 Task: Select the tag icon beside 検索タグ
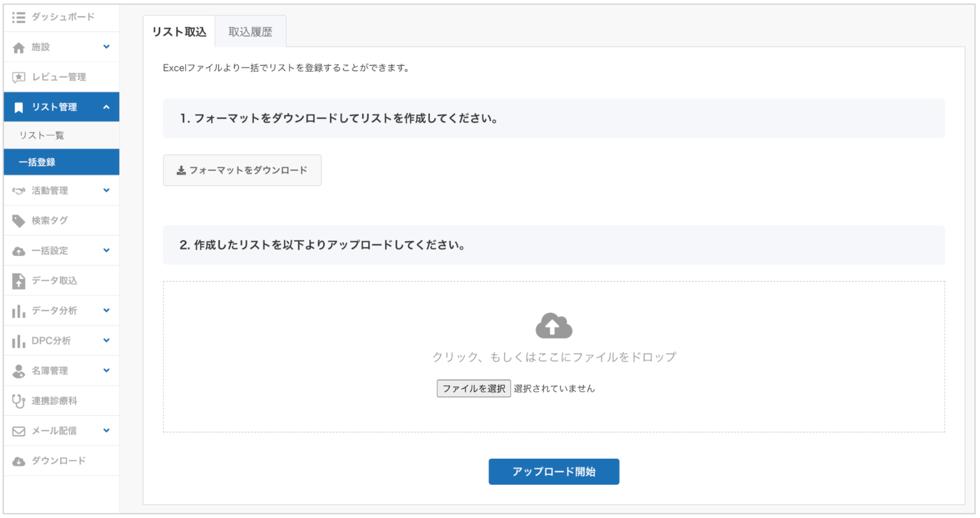tap(19, 220)
